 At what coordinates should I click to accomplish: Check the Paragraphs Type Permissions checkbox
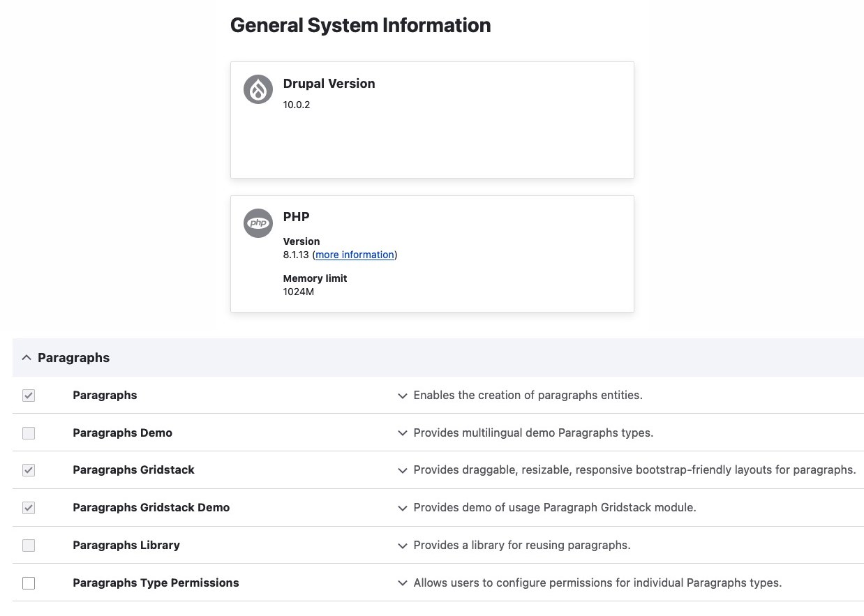(29, 583)
